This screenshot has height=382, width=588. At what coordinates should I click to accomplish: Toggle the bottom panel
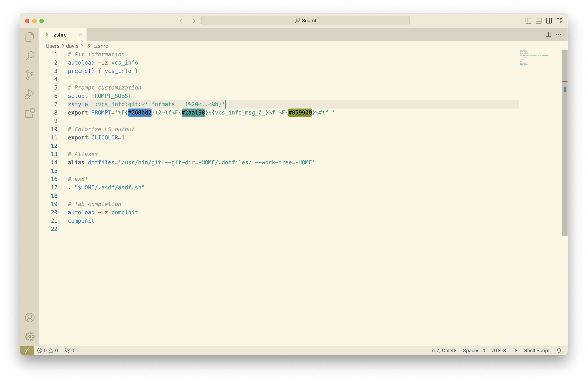[x=539, y=21]
